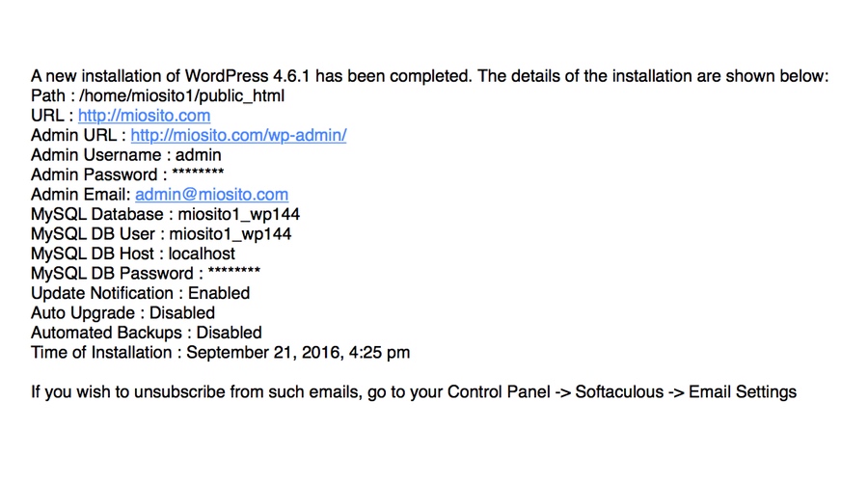Click the localhost DB Host value
This screenshot has width=868, height=482.
(x=202, y=254)
